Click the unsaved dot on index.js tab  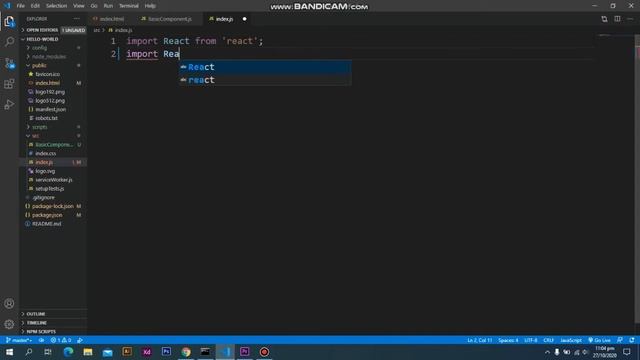244,19
